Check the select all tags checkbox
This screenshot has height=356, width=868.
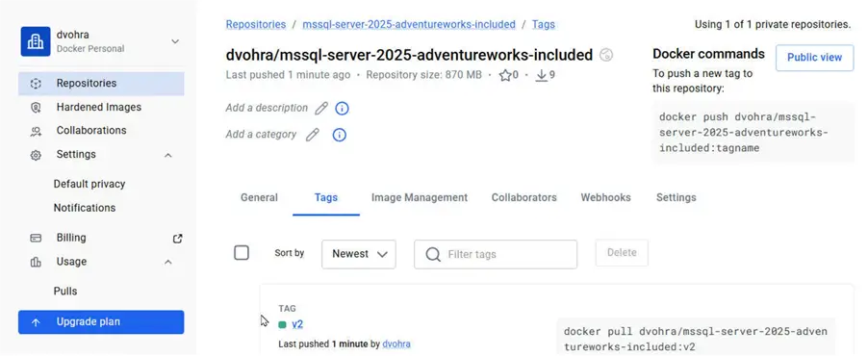(x=242, y=253)
